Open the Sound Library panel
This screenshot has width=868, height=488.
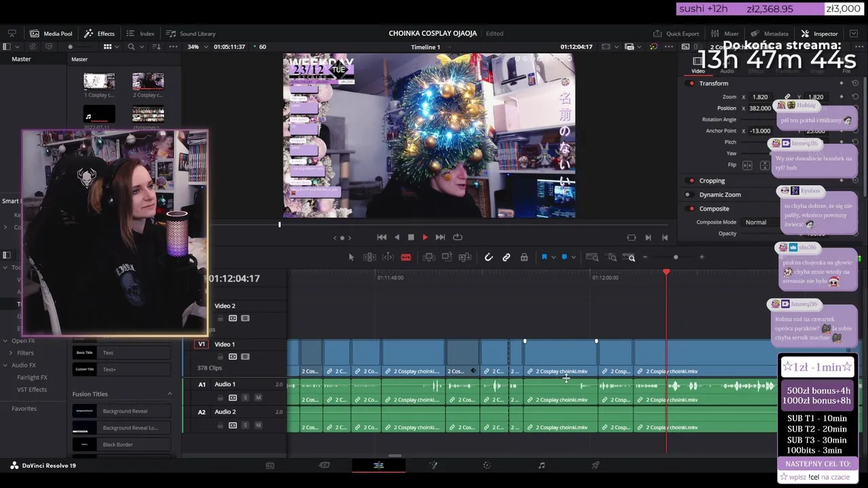tap(191, 33)
